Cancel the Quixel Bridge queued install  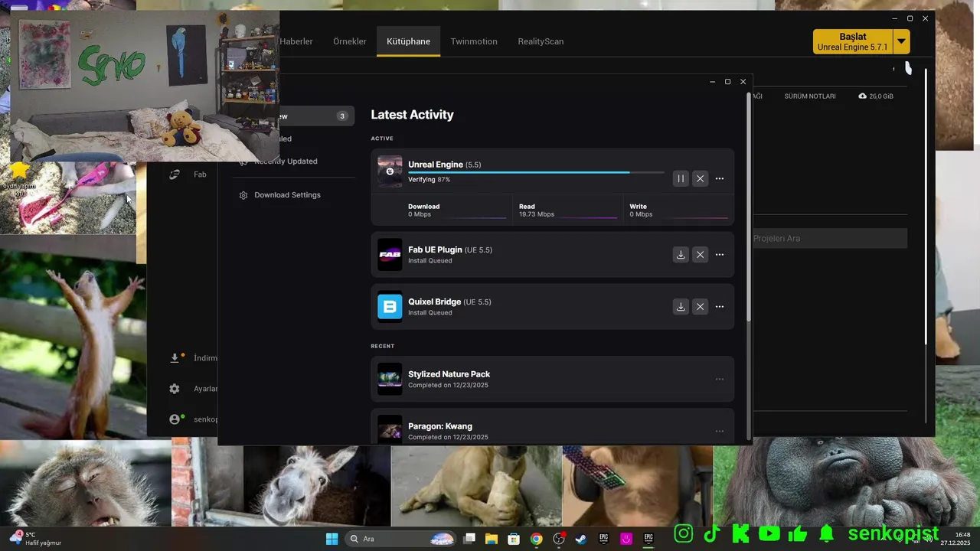point(700,307)
